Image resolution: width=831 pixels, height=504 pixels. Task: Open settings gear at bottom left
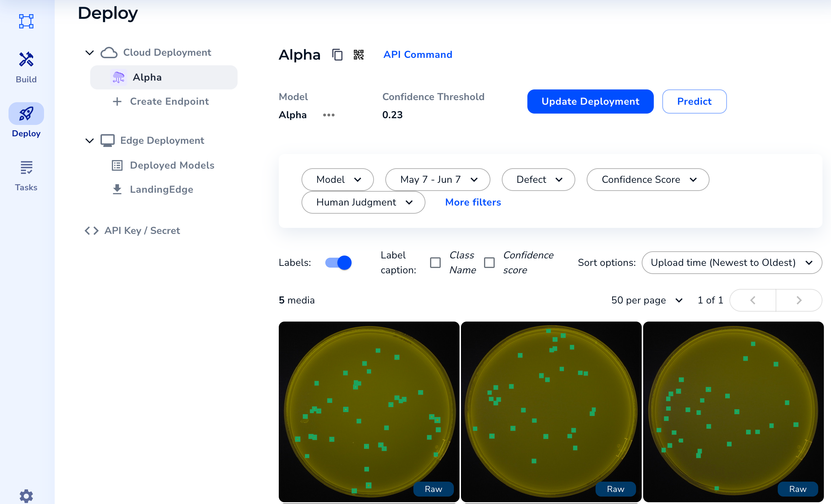[26, 495]
